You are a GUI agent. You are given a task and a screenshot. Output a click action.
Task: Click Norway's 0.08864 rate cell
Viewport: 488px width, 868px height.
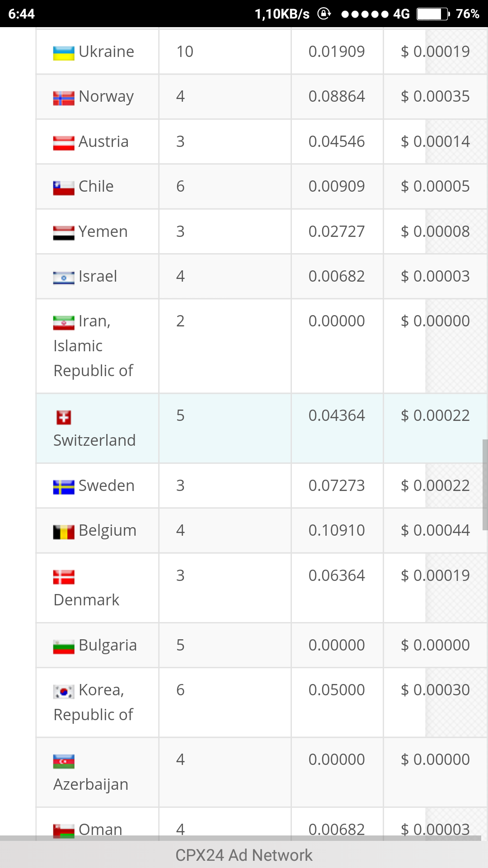click(x=337, y=96)
